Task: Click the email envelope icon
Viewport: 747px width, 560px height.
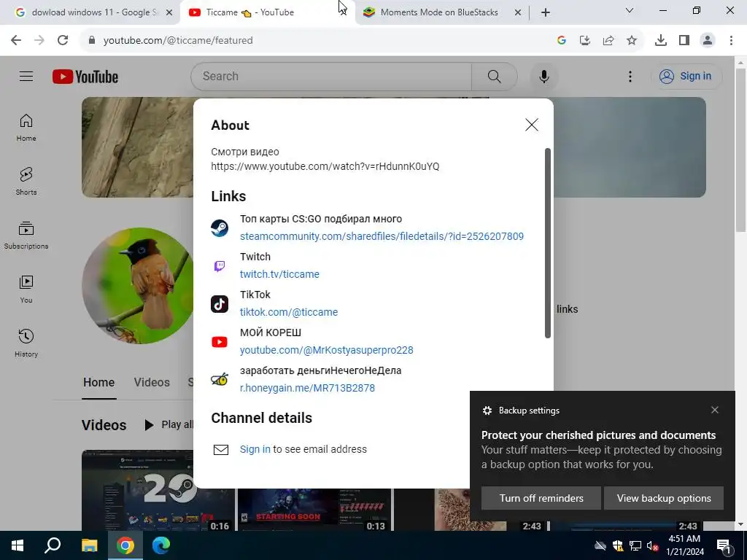Action: coord(221,449)
